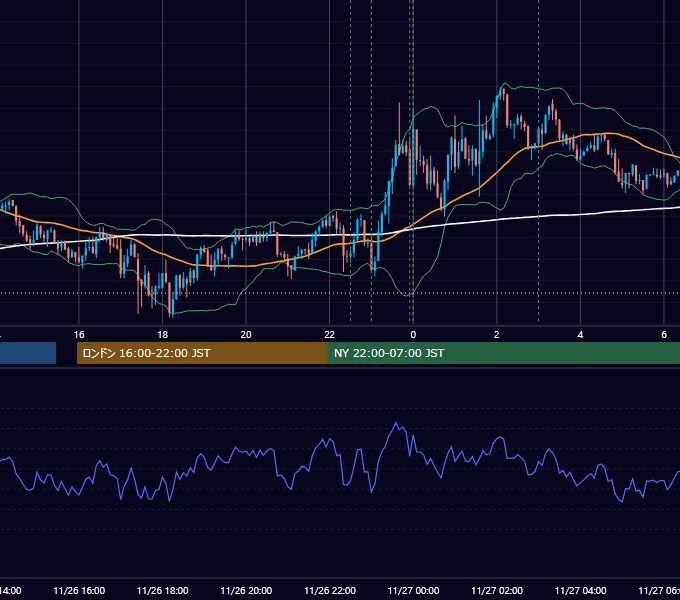Click hour label 2 under price chart
This screenshot has height=600, width=680.
497,335
